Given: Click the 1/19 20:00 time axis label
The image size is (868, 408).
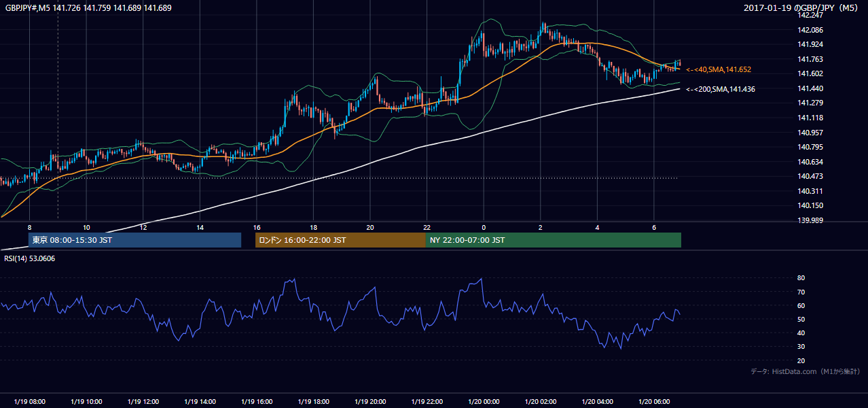Looking at the screenshot, I should click(x=370, y=402).
